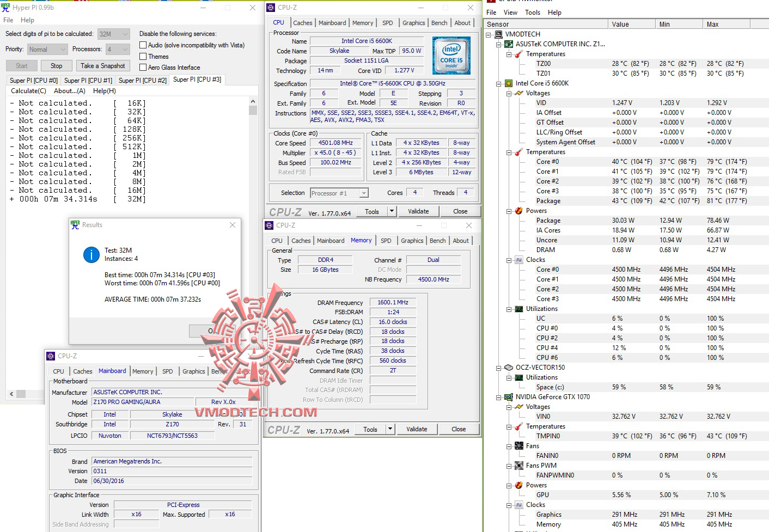The image size is (769, 532).
Task: Click the blue info icon in Results dialog
Action: pos(91,255)
